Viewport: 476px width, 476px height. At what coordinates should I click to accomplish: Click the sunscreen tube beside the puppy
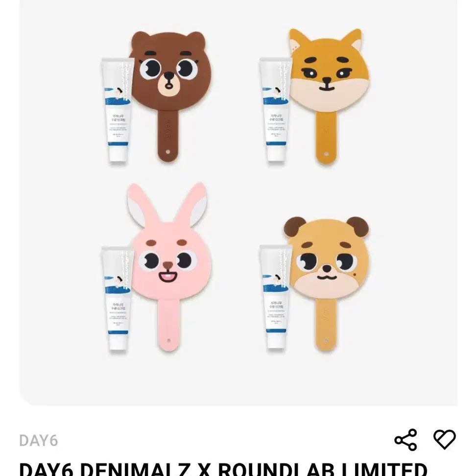point(276,298)
